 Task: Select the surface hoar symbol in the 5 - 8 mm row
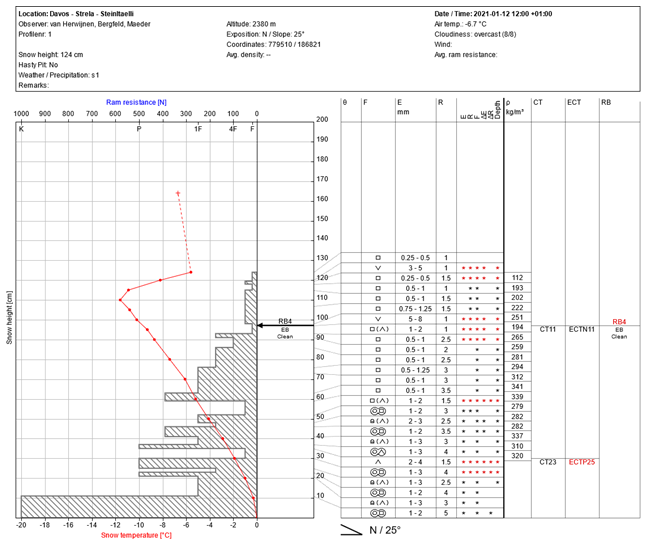coord(378,318)
